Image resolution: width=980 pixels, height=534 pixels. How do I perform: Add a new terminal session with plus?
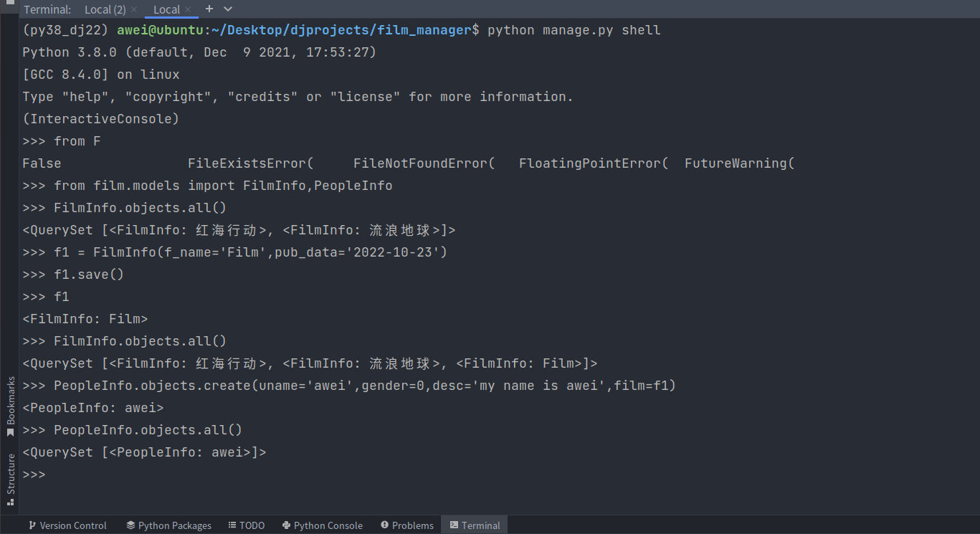[209, 9]
